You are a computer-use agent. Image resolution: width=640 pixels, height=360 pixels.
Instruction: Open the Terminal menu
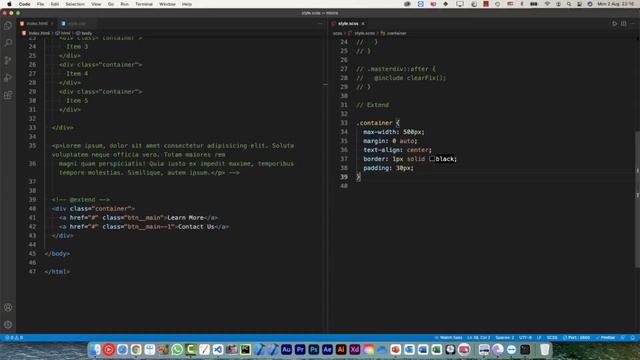pos(144,4)
